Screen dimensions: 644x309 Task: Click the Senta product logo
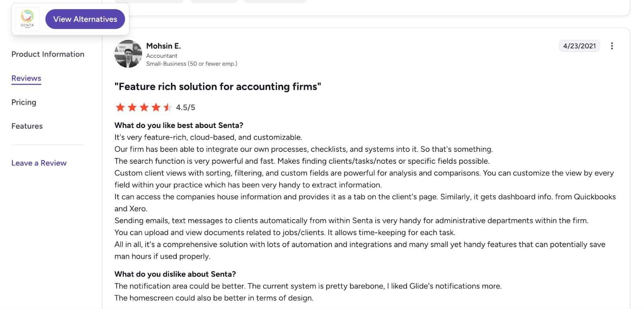pyautogui.click(x=27, y=18)
